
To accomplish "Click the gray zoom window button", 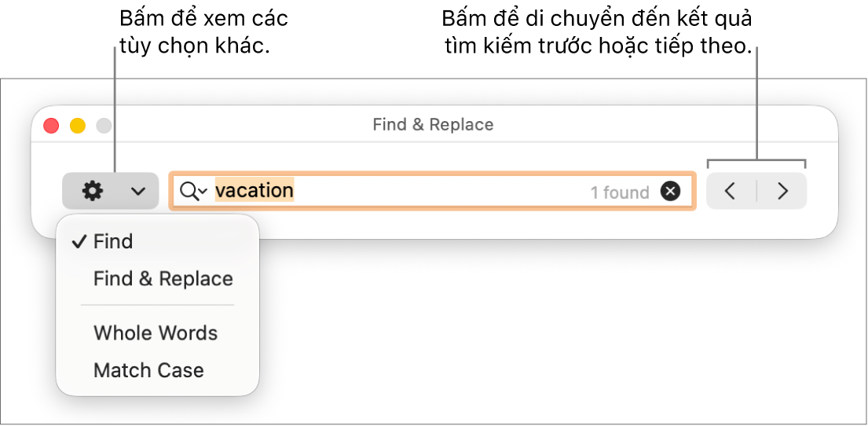I will point(104,125).
